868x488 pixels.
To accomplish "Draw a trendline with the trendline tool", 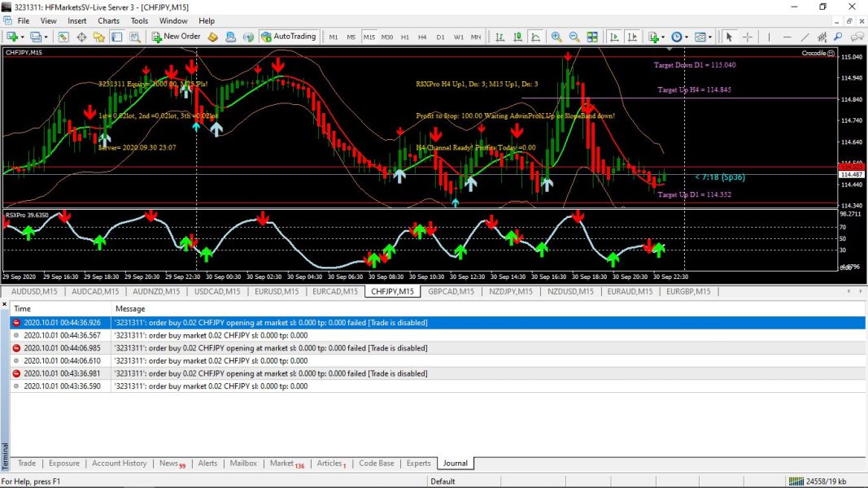I will [805, 37].
